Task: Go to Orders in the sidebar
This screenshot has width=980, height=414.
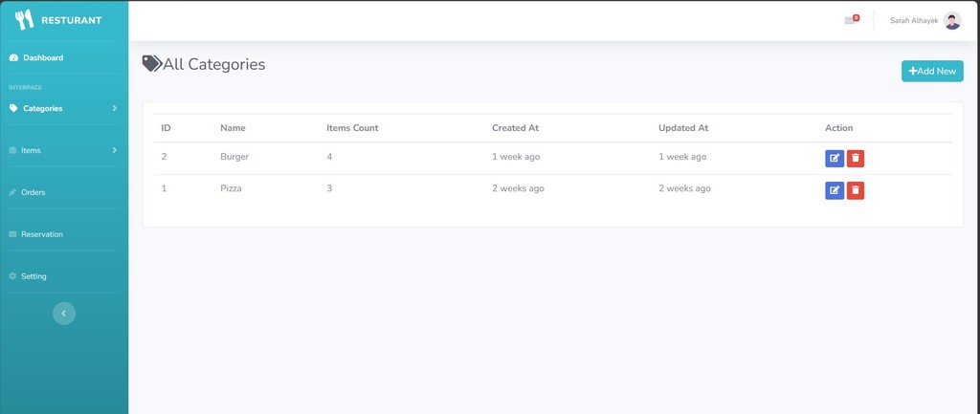Action: 33,192
